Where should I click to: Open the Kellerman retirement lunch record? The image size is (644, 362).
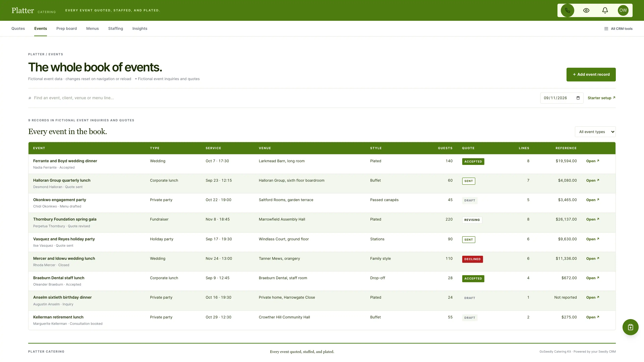(x=593, y=317)
